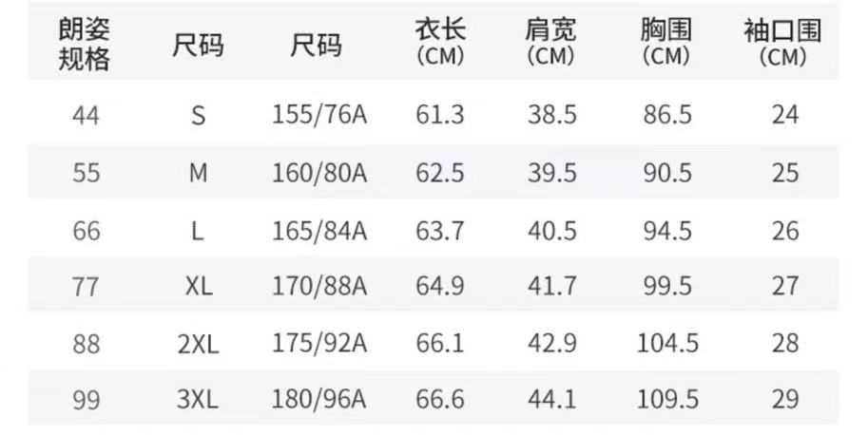Click shoulder width value 40.5
This screenshot has width=868, height=435.
pos(551,231)
